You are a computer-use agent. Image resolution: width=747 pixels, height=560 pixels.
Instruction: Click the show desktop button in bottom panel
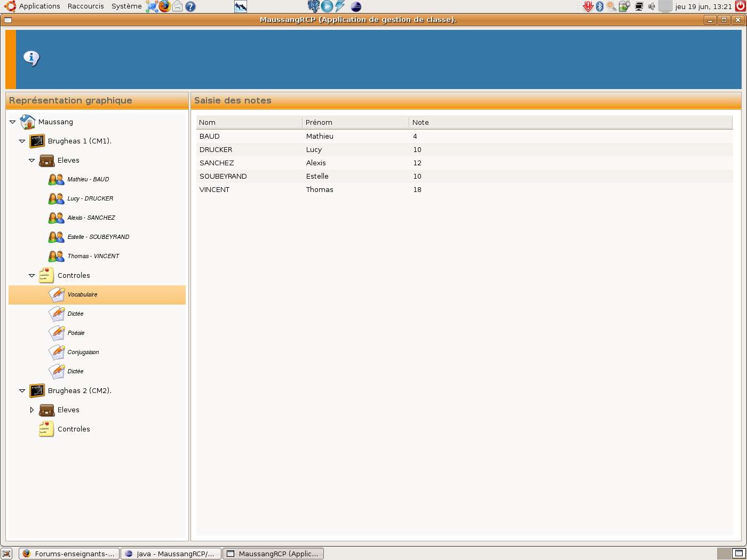click(6, 554)
